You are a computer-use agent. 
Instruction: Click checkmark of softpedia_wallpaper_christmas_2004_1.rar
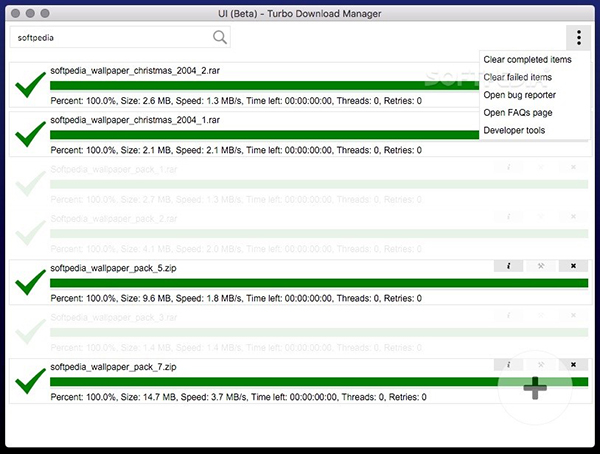tap(30, 134)
